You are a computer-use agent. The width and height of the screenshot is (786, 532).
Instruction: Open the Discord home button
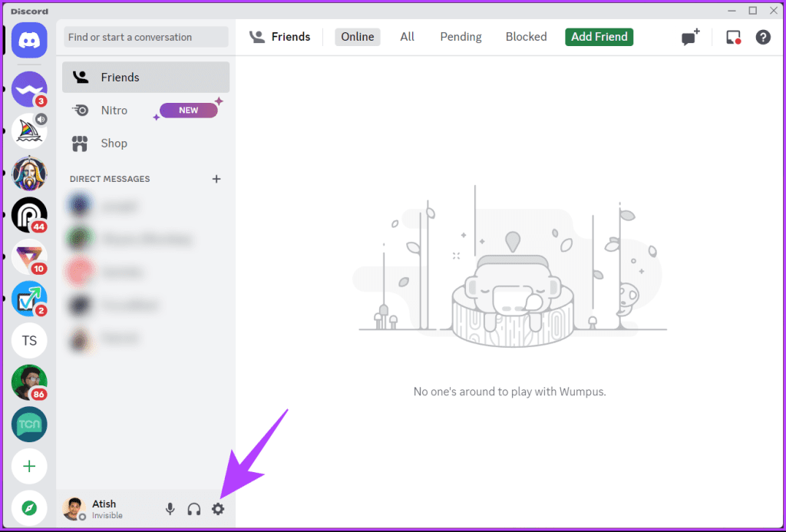tap(28, 40)
